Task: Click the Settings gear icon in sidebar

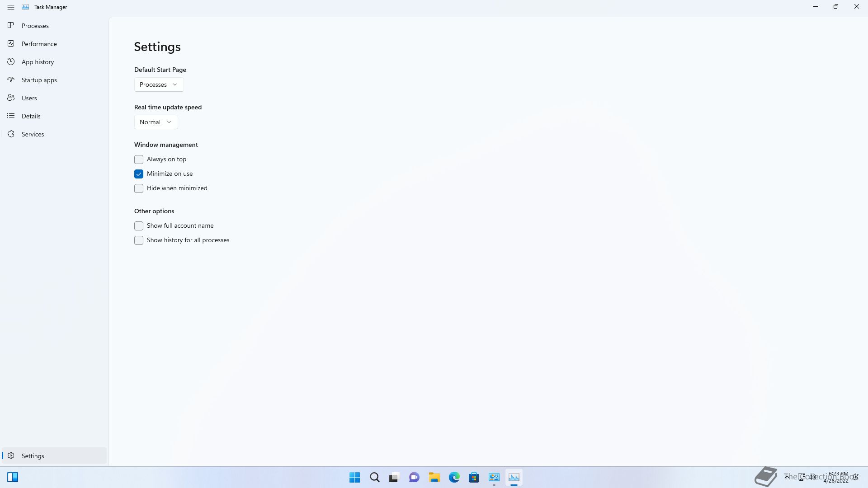Action: point(11,456)
